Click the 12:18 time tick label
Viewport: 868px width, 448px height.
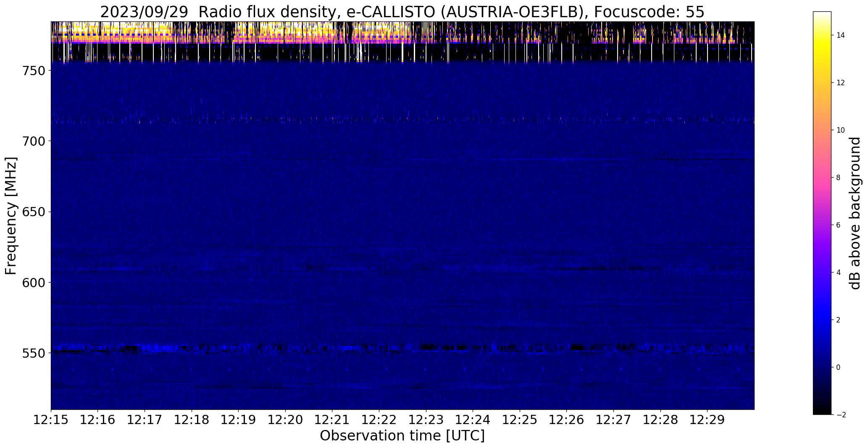coord(192,420)
